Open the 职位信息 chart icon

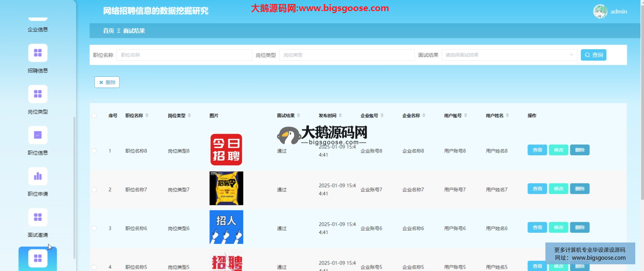(38, 135)
